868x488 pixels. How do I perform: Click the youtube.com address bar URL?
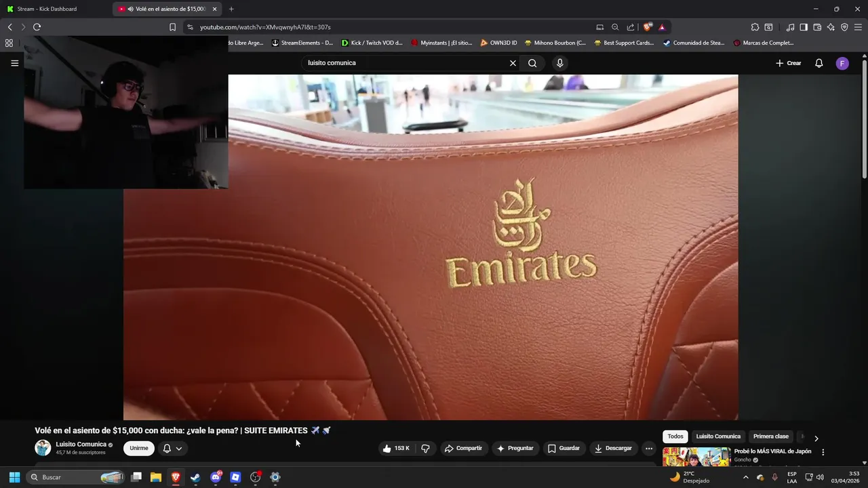(265, 27)
